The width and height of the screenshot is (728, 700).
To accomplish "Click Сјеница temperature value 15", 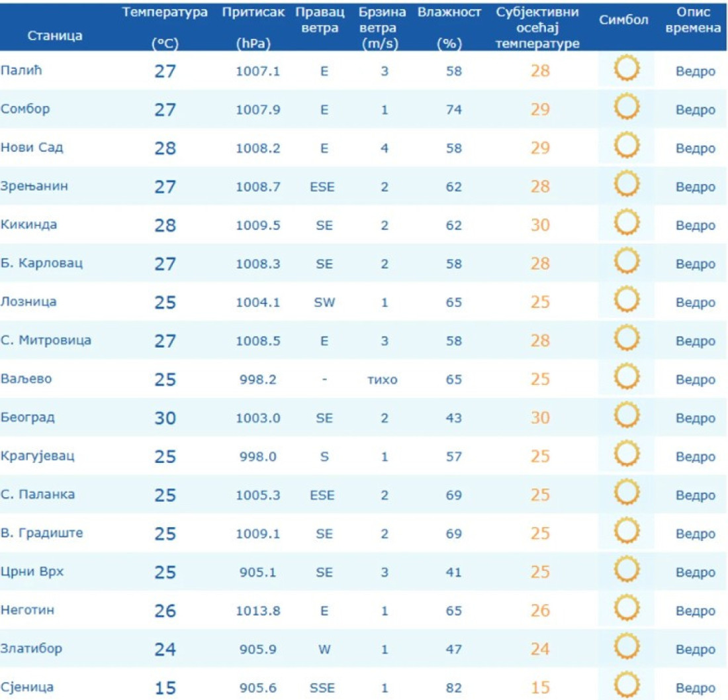I will tap(165, 688).
